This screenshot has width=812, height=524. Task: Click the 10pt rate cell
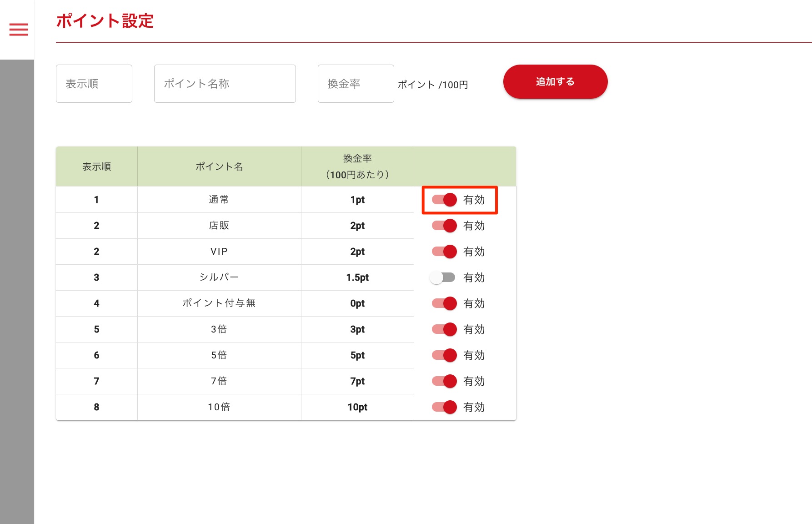pyautogui.click(x=357, y=407)
